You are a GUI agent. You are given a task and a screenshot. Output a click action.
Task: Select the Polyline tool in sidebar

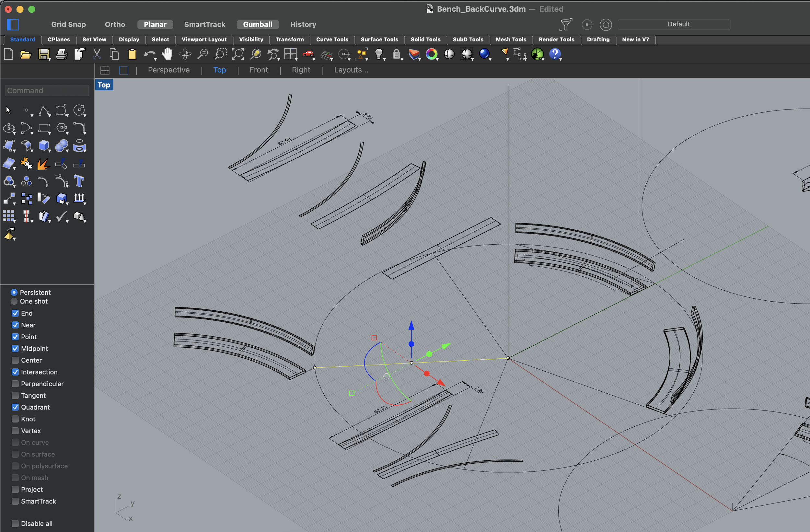(x=44, y=111)
